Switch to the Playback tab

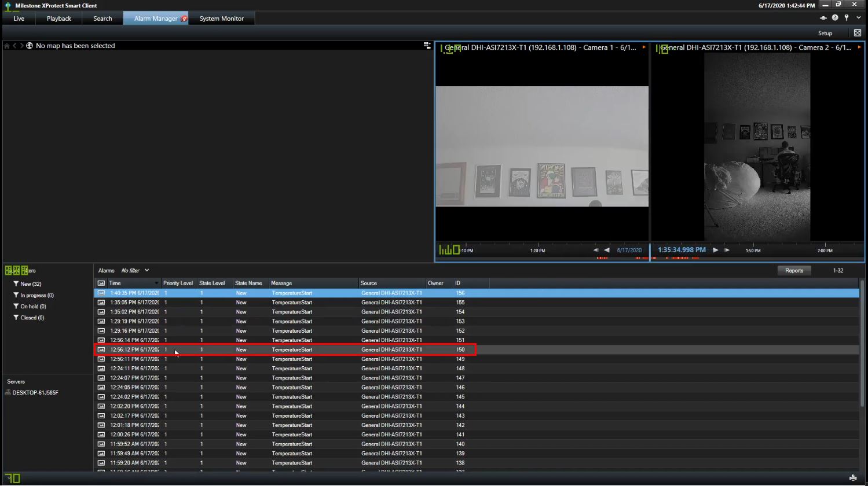(59, 19)
